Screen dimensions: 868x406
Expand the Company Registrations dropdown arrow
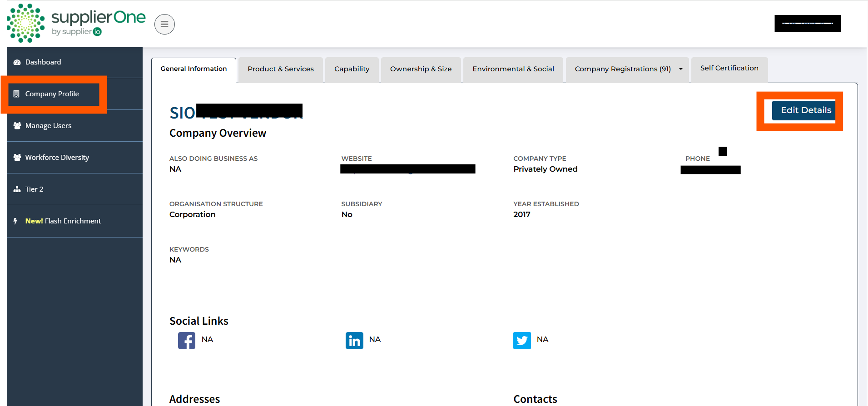[x=680, y=69]
